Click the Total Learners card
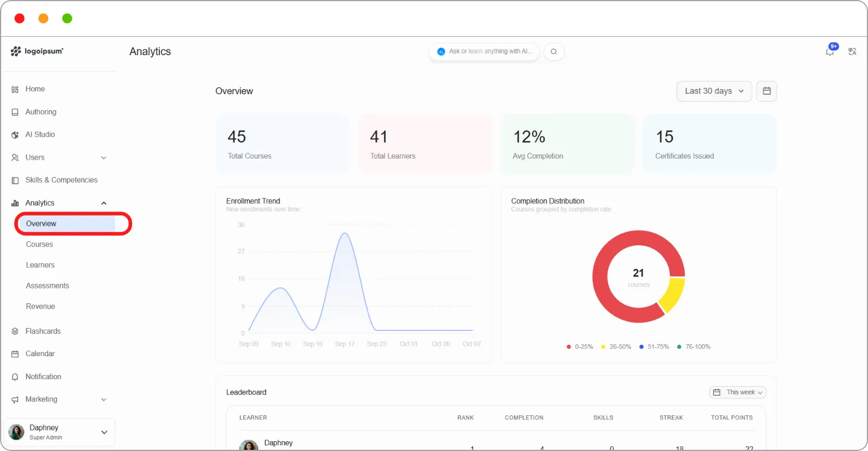This screenshot has width=868, height=451. coord(425,144)
